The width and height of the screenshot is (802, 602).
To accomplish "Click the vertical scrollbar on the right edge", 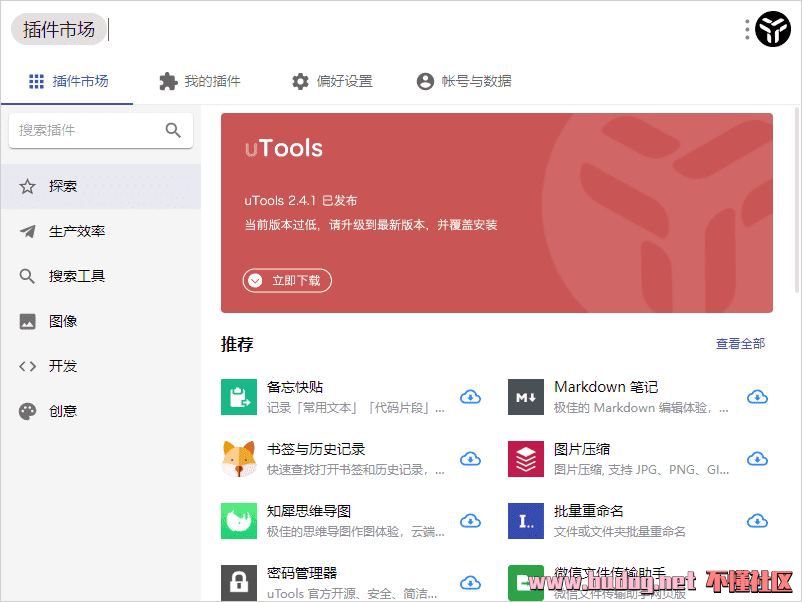I will click(797, 199).
